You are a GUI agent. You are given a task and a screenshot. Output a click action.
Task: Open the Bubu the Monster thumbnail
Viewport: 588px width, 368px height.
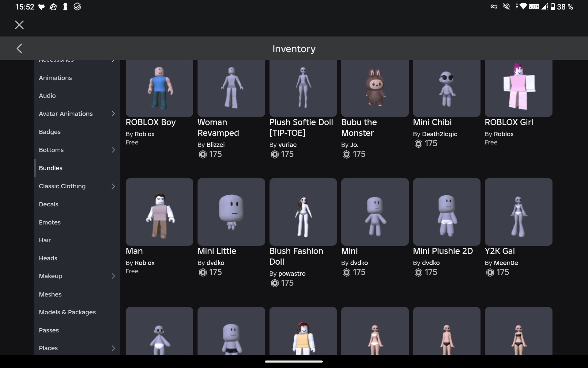pyautogui.click(x=375, y=88)
